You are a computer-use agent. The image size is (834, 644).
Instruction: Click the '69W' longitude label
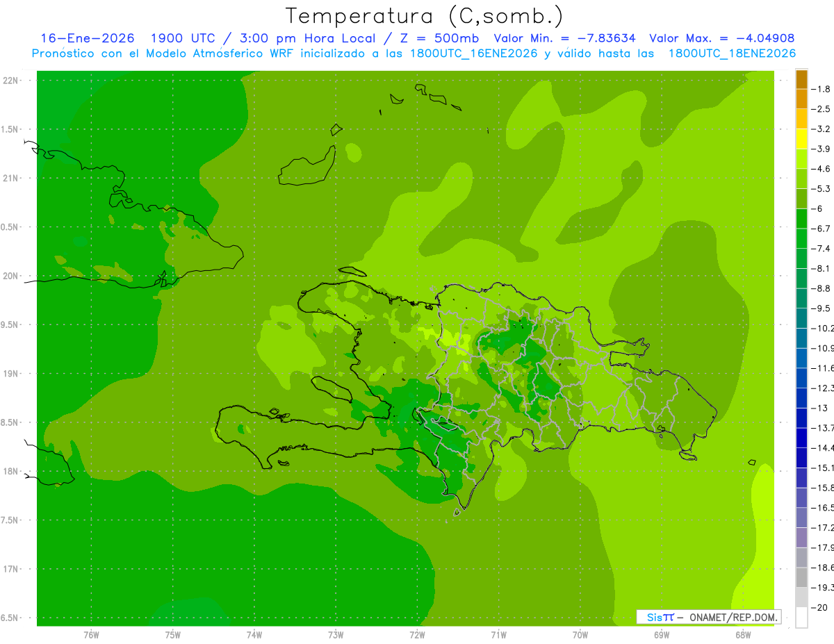pos(662,635)
